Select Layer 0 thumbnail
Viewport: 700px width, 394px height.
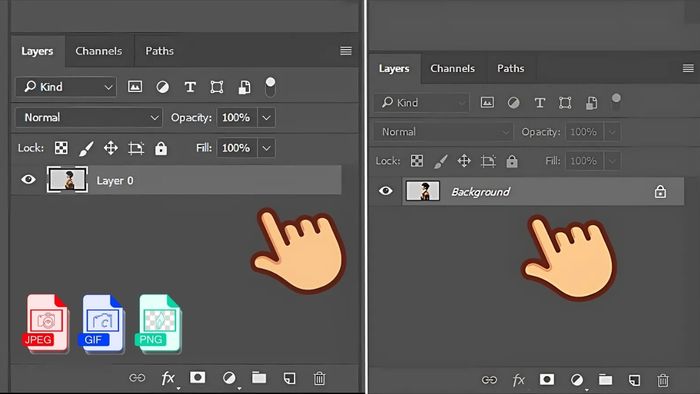(x=67, y=179)
